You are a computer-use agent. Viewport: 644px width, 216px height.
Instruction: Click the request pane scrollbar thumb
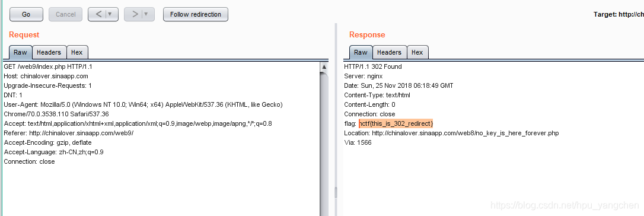[324, 144]
